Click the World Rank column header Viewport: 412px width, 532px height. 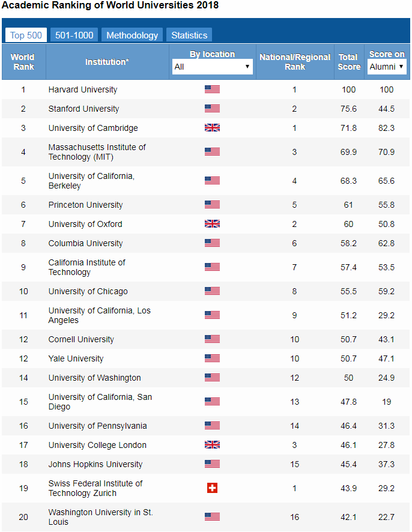(x=23, y=62)
